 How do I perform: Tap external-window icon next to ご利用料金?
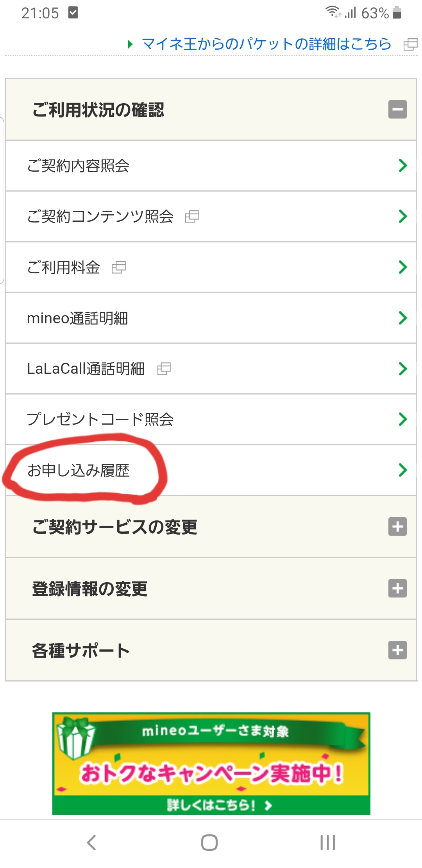(x=119, y=267)
